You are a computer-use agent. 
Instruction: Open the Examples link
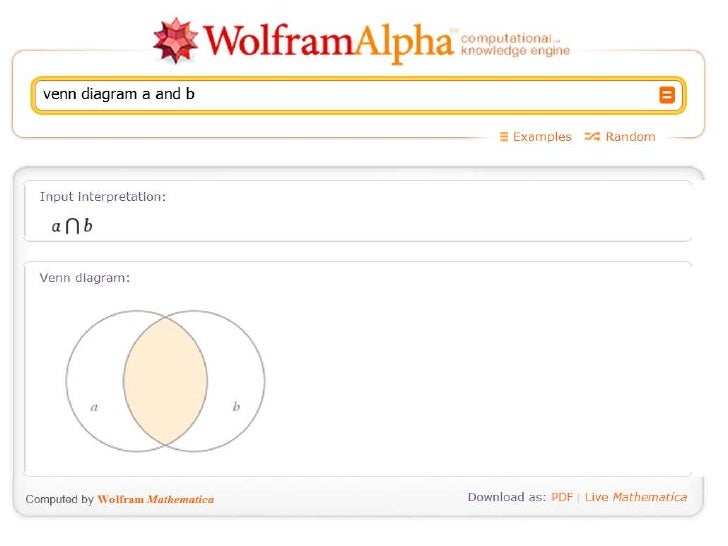click(x=541, y=137)
